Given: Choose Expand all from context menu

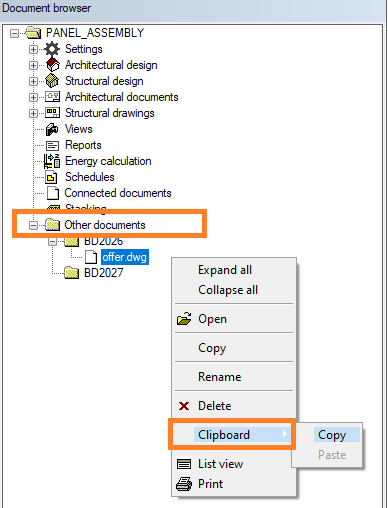Looking at the screenshot, I should (x=225, y=270).
